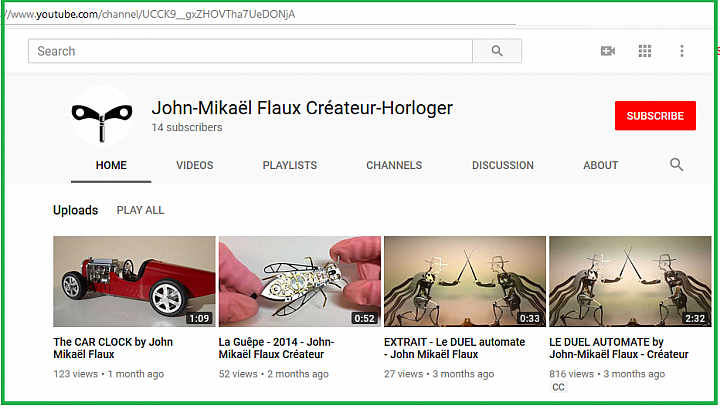Open the La Guêpe wasp video thumbnail
The width and height of the screenshot is (720, 409).
pos(299,281)
